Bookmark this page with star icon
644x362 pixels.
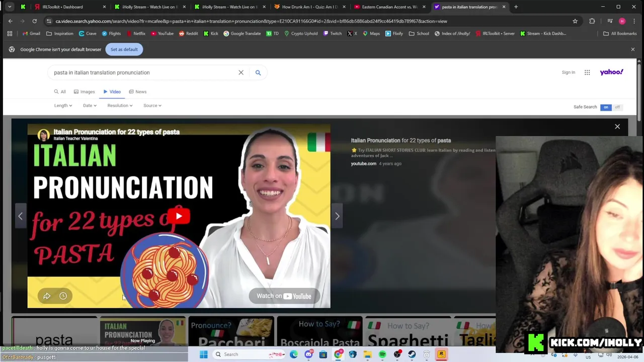pos(575,21)
